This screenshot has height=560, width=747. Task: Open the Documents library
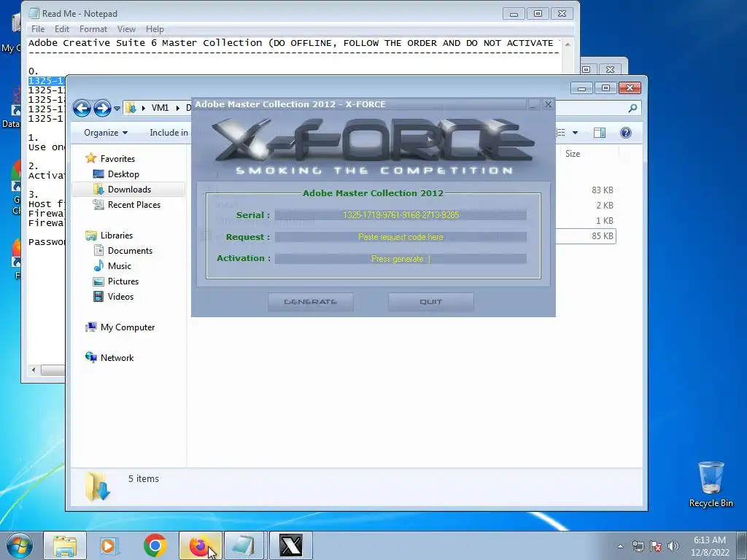point(130,251)
